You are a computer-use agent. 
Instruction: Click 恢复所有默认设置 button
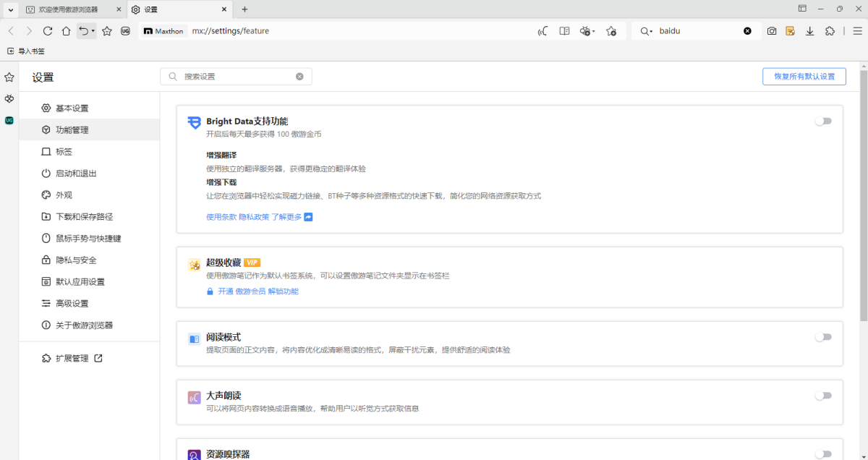[x=804, y=76]
